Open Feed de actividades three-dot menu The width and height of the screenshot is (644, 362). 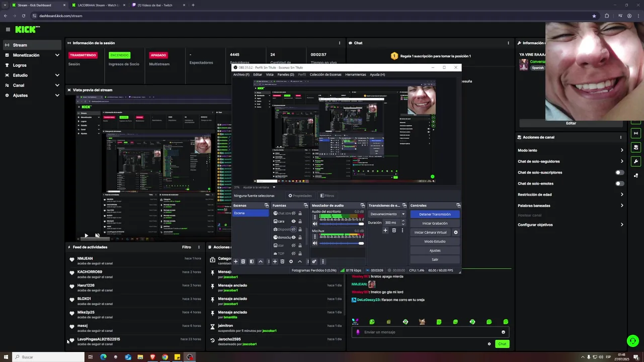199,247
